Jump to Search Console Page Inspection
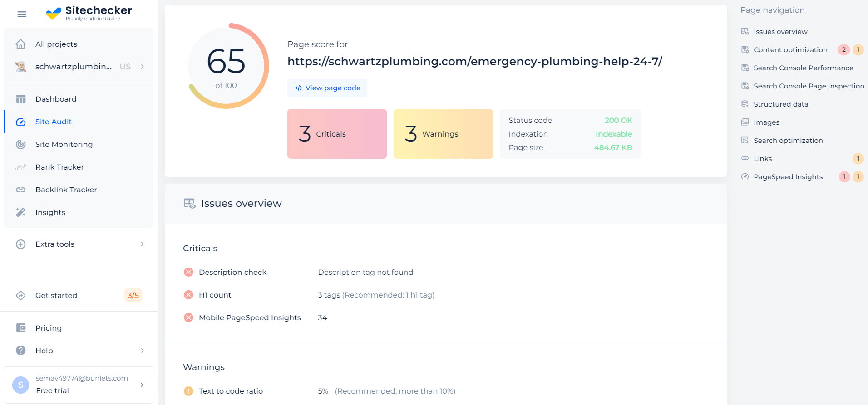 [809, 86]
